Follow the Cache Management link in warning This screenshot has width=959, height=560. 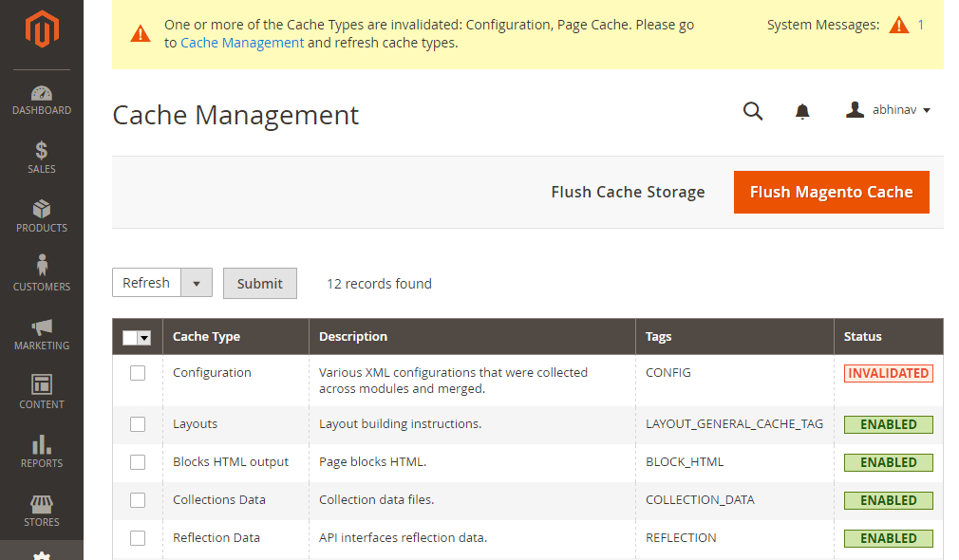pyautogui.click(x=242, y=43)
